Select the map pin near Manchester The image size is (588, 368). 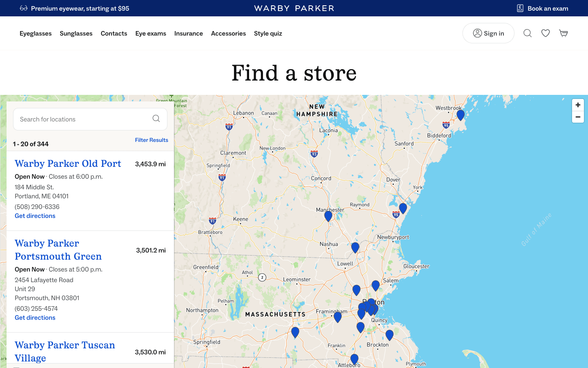(x=328, y=215)
